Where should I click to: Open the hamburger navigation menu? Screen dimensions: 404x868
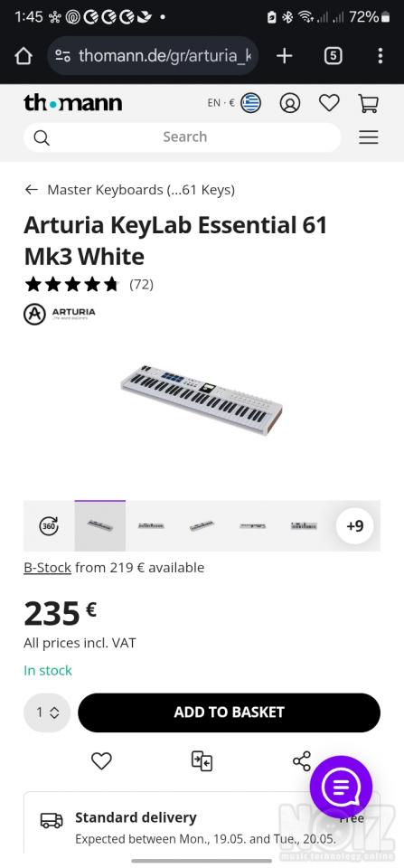(369, 137)
